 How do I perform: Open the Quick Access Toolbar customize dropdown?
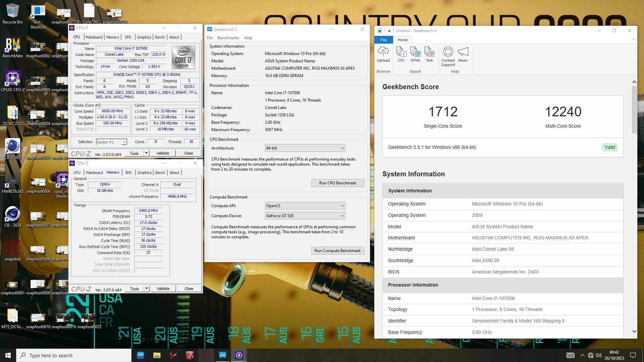pos(389,31)
